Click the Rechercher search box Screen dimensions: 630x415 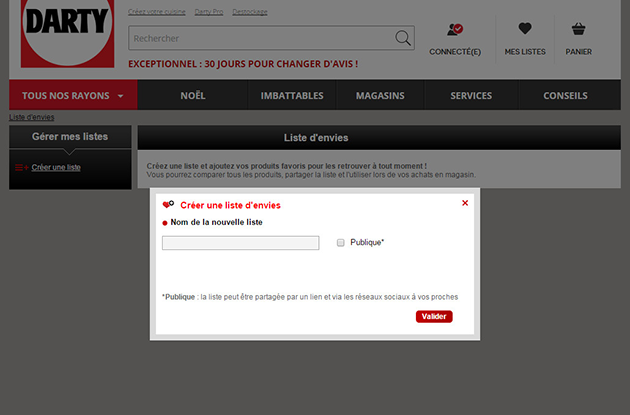(x=260, y=38)
